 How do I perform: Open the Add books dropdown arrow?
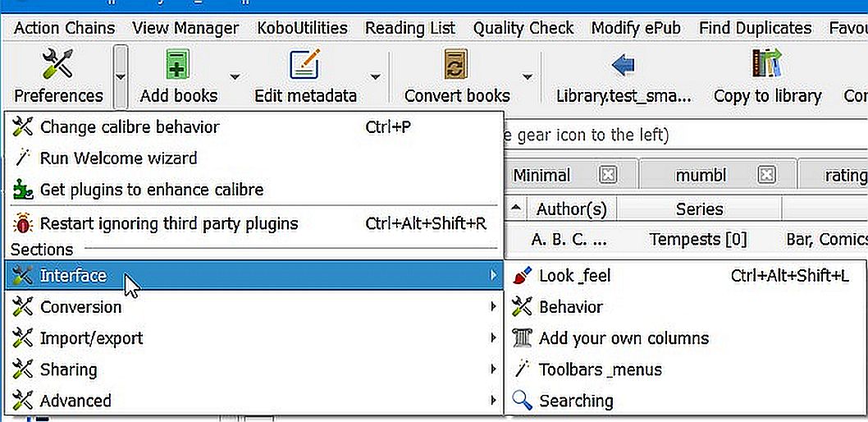pos(235,76)
